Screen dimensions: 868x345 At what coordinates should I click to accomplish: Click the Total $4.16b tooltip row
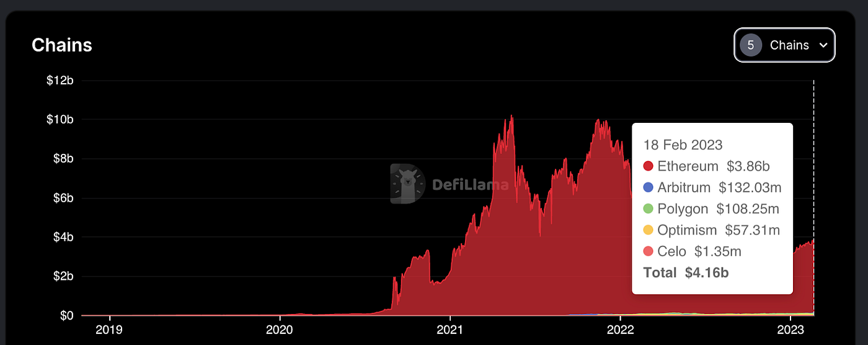pyautogui.click(x=686, y=272)
